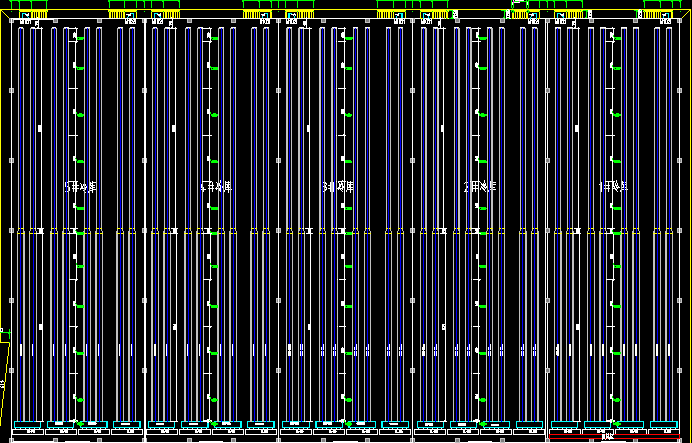This screenshot has width=692, height=443.
Task: Click the 5# cold room label text
Action: pyautogui.click(x=79, y=187)
